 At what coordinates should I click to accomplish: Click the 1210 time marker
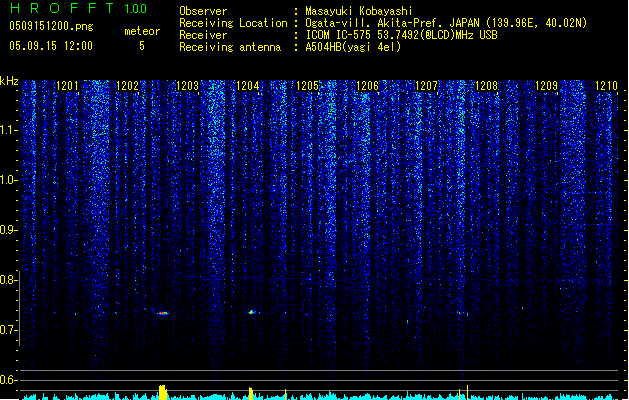(x=607, y=86)
